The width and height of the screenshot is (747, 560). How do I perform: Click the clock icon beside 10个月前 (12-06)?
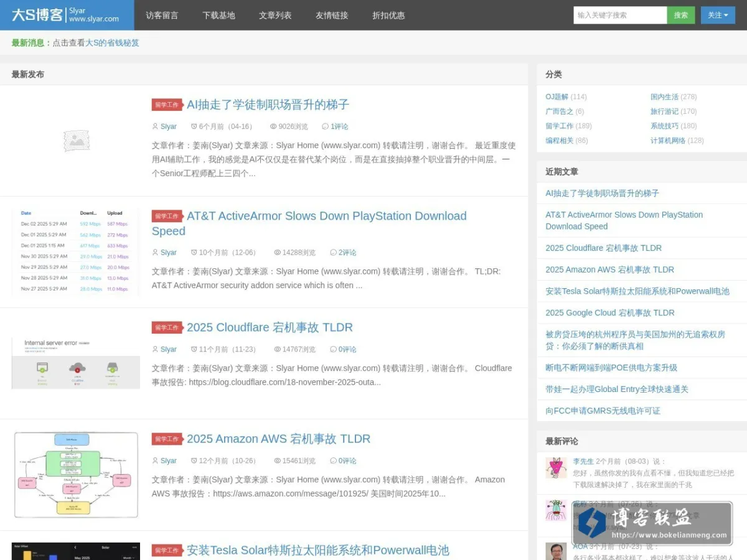(194, 253)
